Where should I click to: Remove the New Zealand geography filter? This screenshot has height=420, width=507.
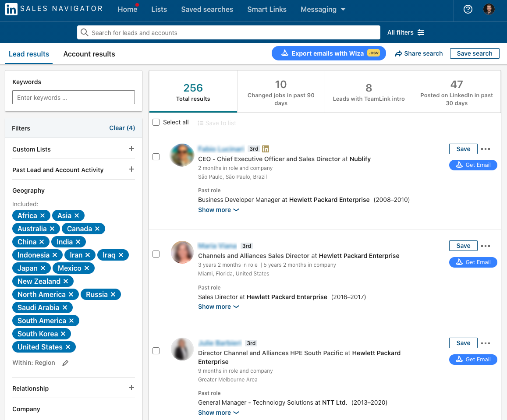click(x=66, y=281)
